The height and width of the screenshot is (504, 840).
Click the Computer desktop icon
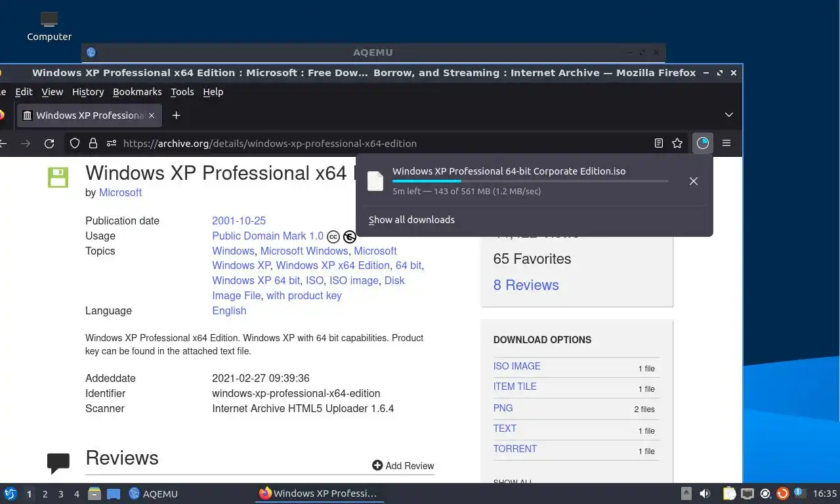point(49,26)
